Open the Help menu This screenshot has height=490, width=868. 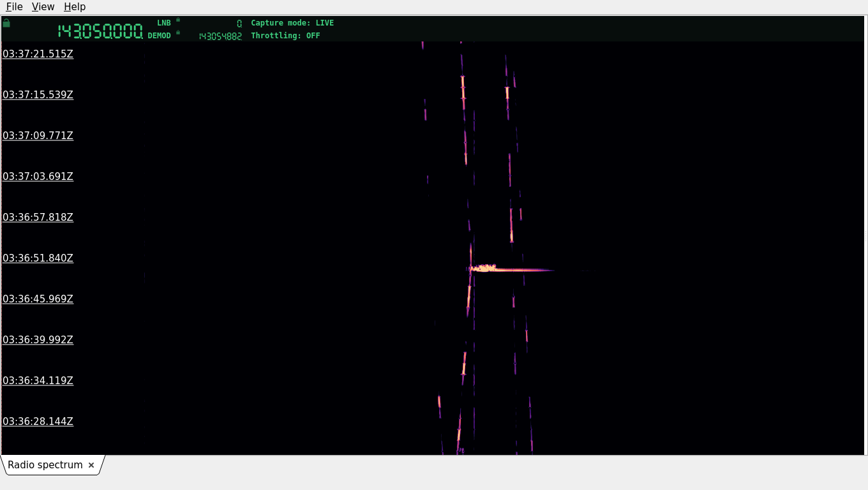pyautogui.click(x=75, y=6)
